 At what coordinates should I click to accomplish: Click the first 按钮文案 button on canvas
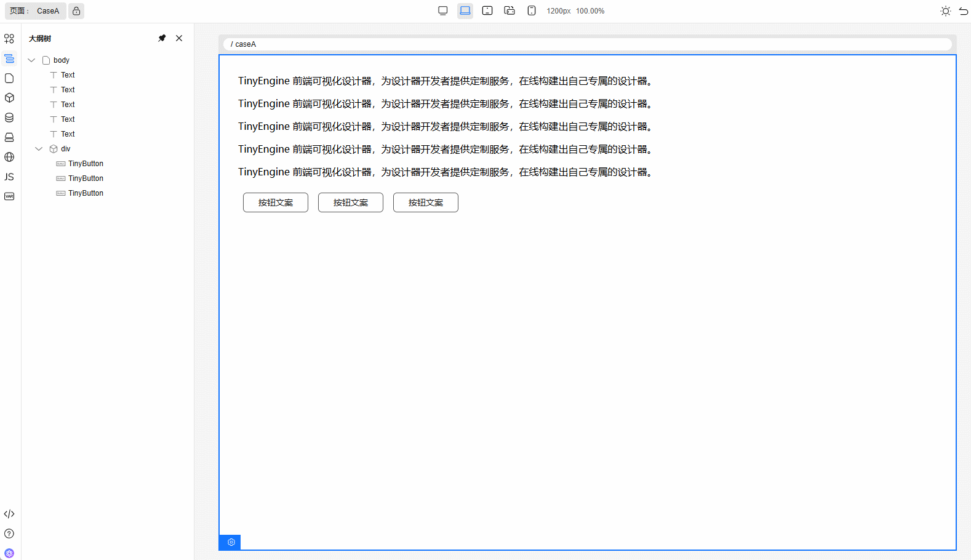pos(276,202)
